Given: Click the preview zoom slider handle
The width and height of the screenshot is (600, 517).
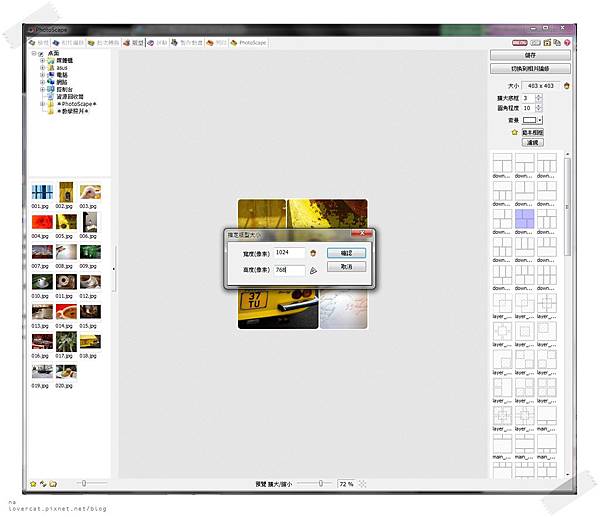Looking at the screenshot, I should pyautogui.click(x=321, y=483).
